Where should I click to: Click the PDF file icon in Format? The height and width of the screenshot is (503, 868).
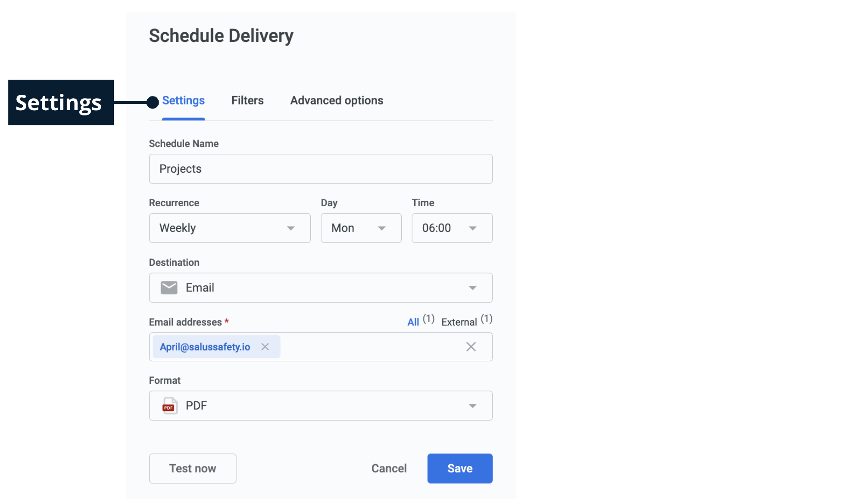point(169,406)
